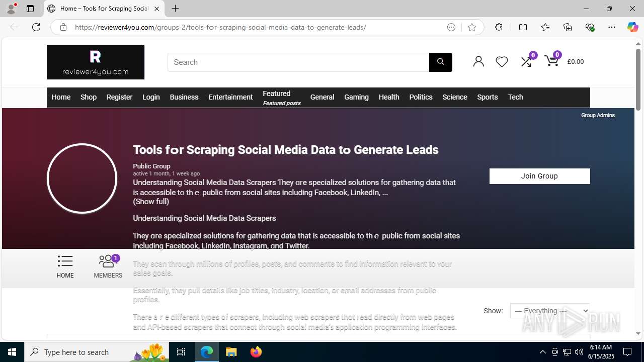Launch Firefox from taskbar

point(256,352)
